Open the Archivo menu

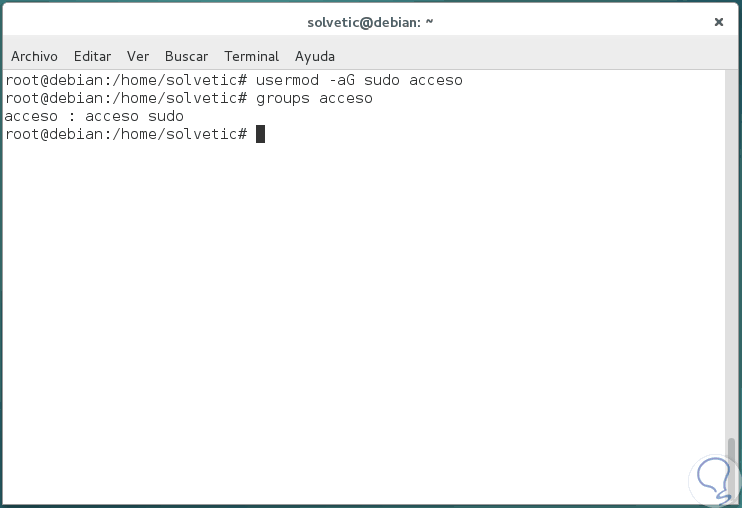click(34, 56)
